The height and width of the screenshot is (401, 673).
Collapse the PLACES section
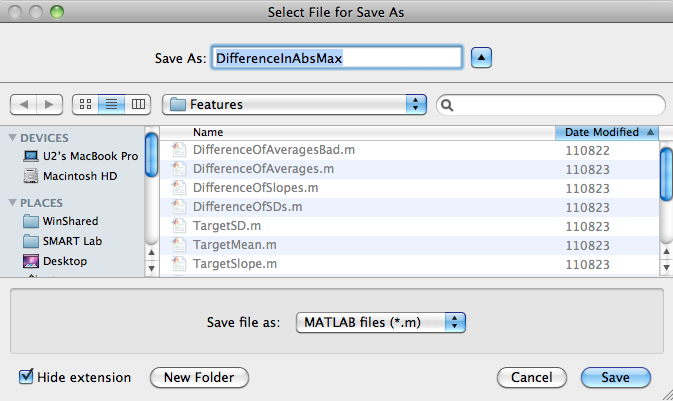(x=12, y=203)
